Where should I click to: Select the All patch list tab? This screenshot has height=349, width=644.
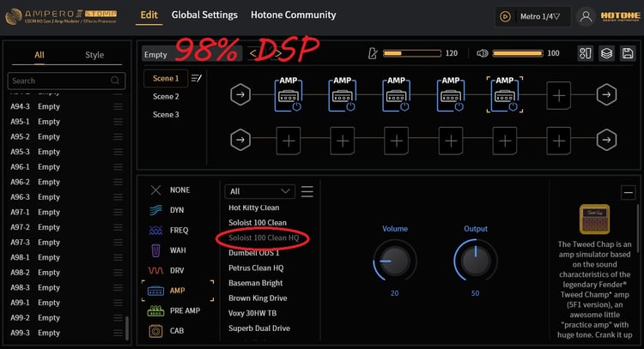pos(39,55)
